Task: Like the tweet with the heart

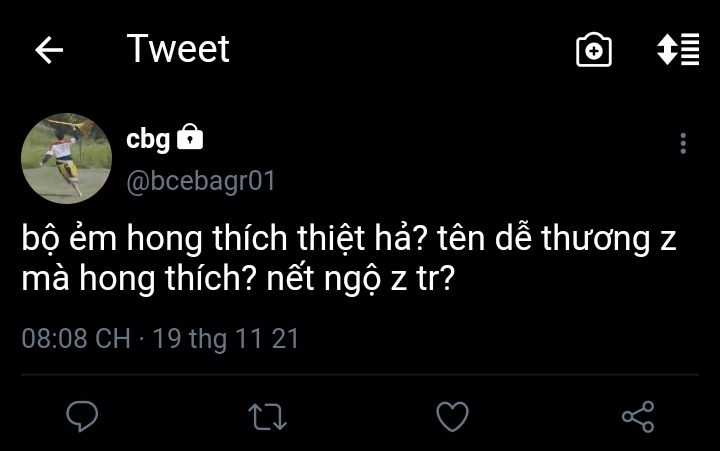Action: pos(453,415)
